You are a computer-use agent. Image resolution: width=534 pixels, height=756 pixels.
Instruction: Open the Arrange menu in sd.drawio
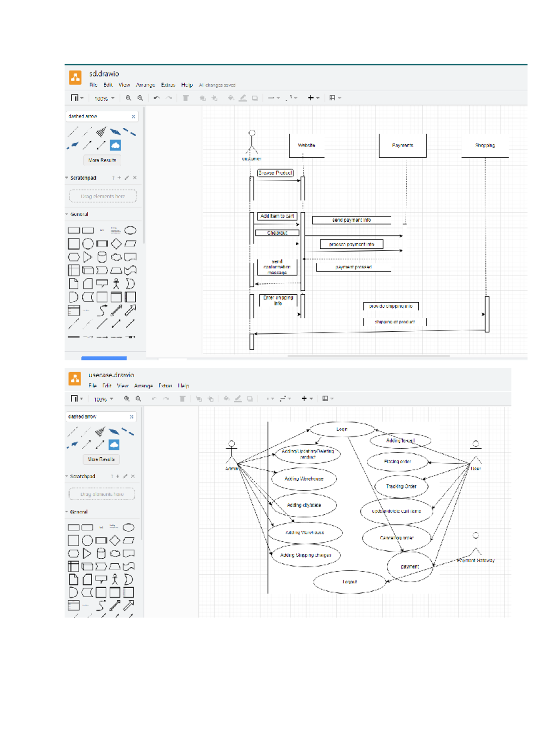pos(146,85)
